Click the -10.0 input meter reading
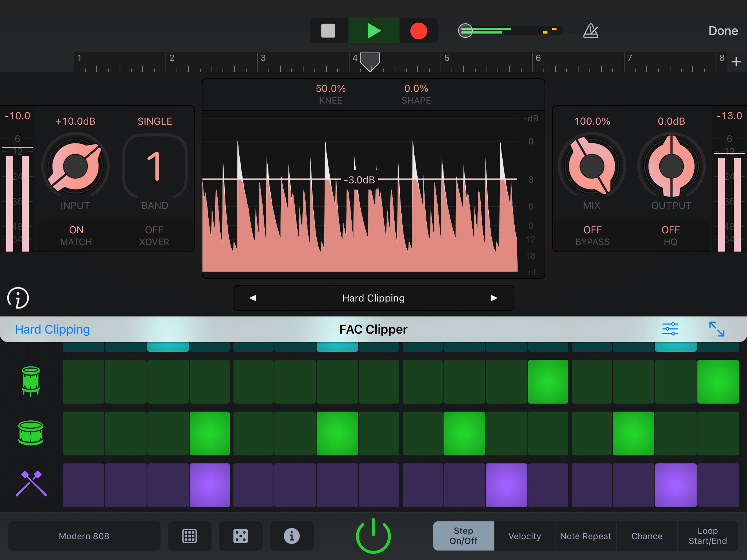This screenshot has width=747, height=560. tap(17, 116)
